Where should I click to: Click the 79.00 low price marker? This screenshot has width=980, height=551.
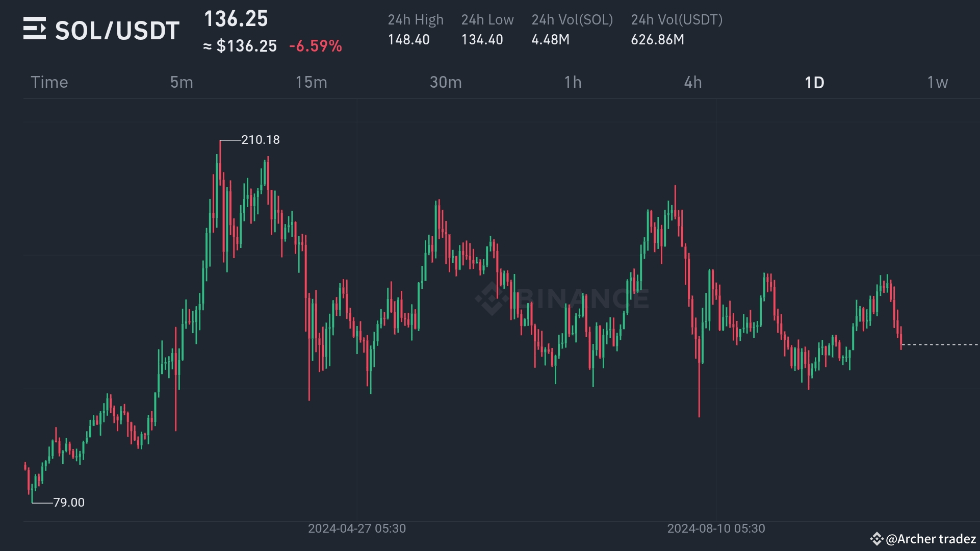[69, 502]
